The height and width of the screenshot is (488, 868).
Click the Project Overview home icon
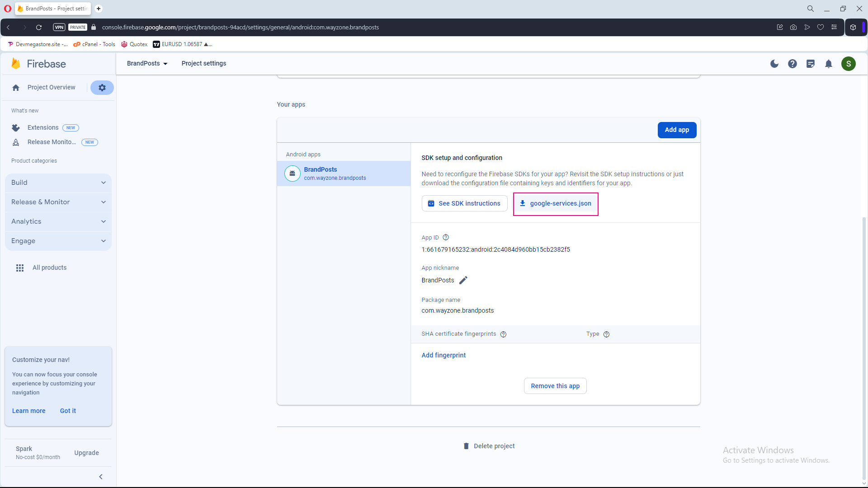(16, 88)
